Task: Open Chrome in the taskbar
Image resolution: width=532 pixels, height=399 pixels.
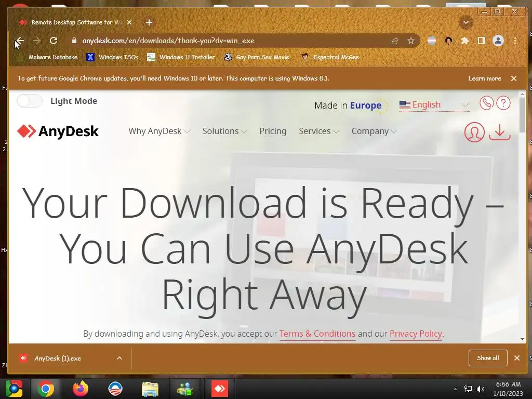Action: tap(46, 389)
